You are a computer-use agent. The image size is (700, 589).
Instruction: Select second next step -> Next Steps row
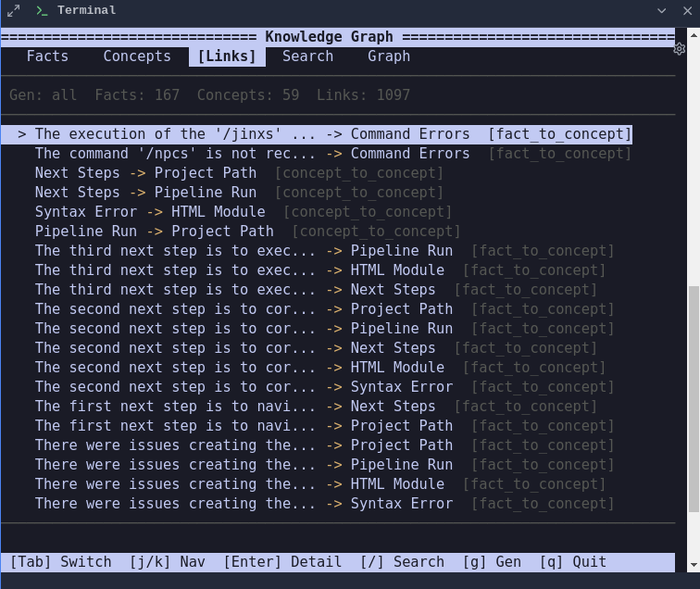tap(316, 348)
